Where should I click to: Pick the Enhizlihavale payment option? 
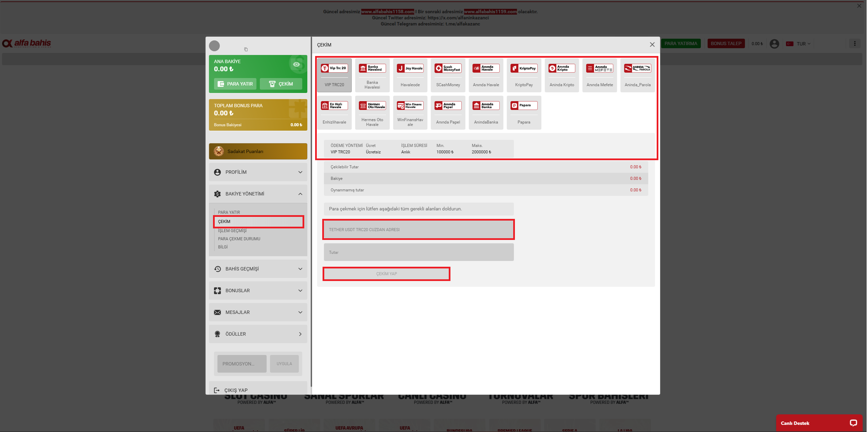coord(334,113)
